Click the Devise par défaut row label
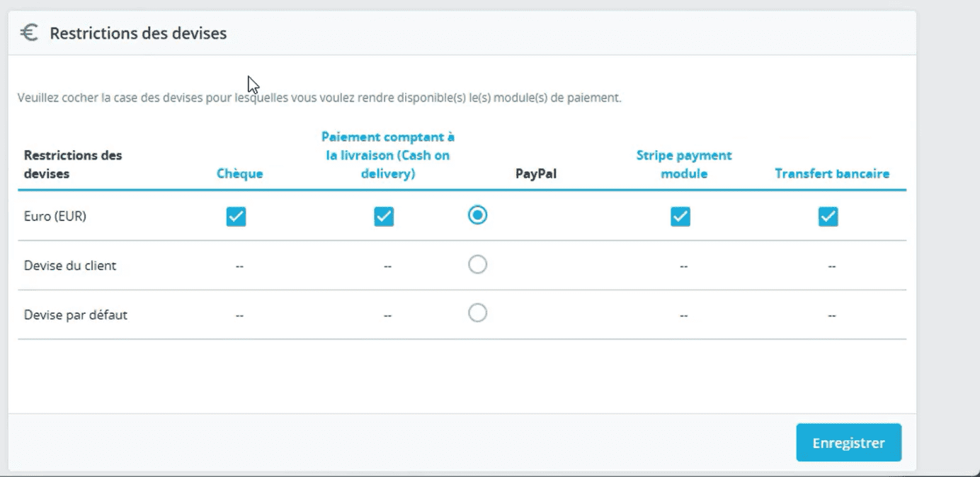This screenshot has height=477, width=980. (x=76, y=315)
